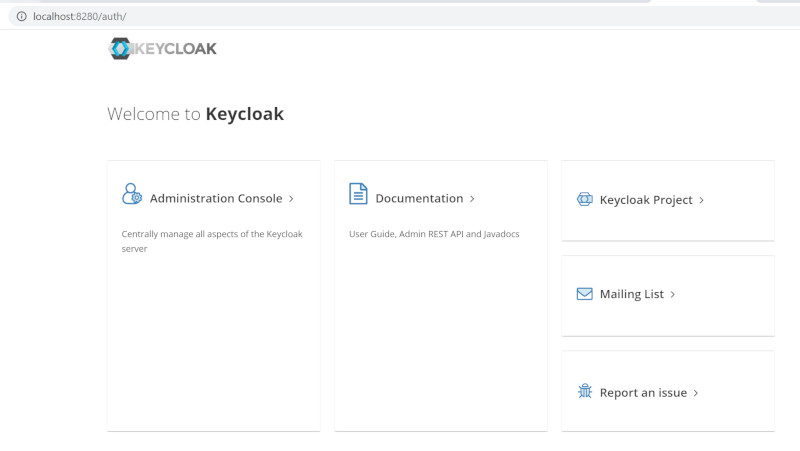Click the Mailing List envelope icon
The image size is (800, 451).
click(585, 294)
